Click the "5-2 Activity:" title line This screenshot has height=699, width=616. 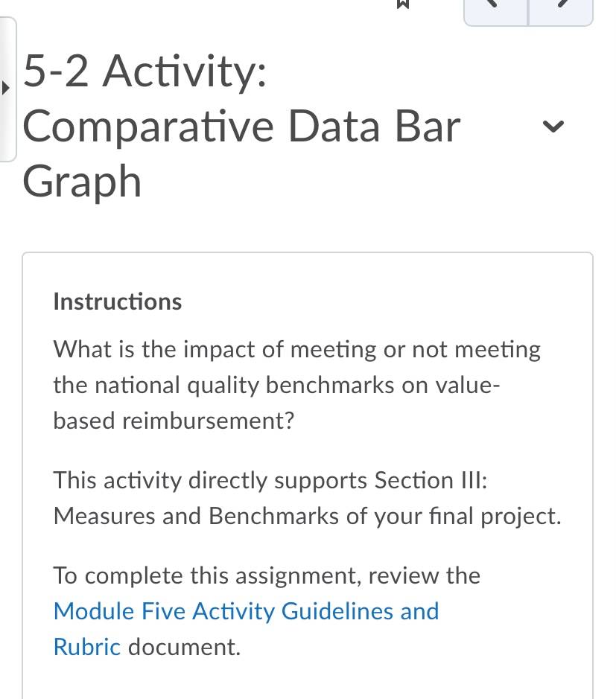145,71
